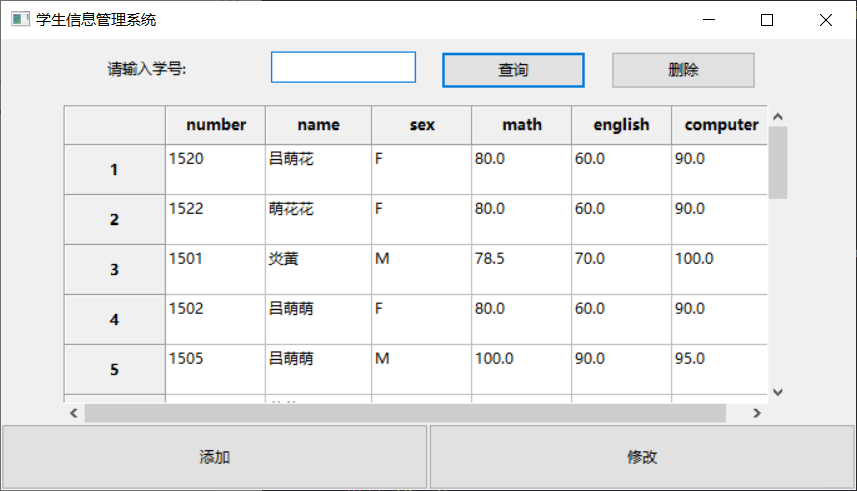Select row header 2
Image resolution: width=857 pixels, height=491 pixels.
click(115, 220)
